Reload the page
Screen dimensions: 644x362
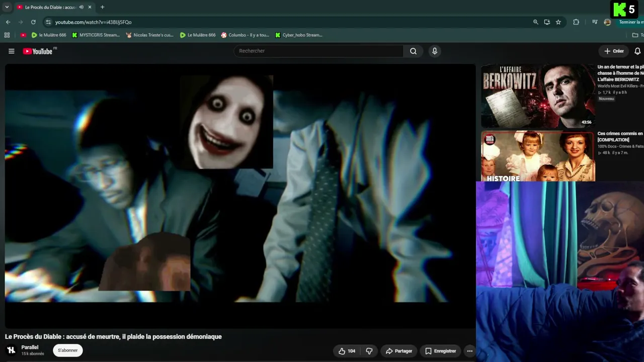33,22
